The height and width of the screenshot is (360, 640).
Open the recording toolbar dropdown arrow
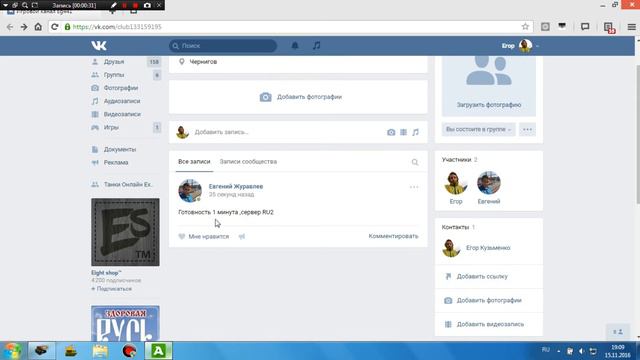click(5, 5)
